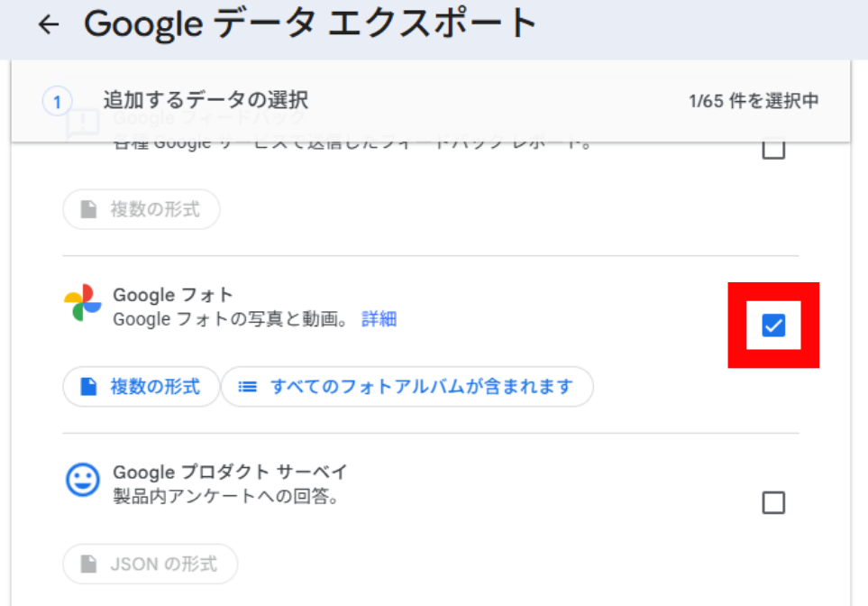The height and width of the screenshot is (606, 868).
Task: Click the smiley face survey icon
Action: pyautogui.click(x=83, y=480)
